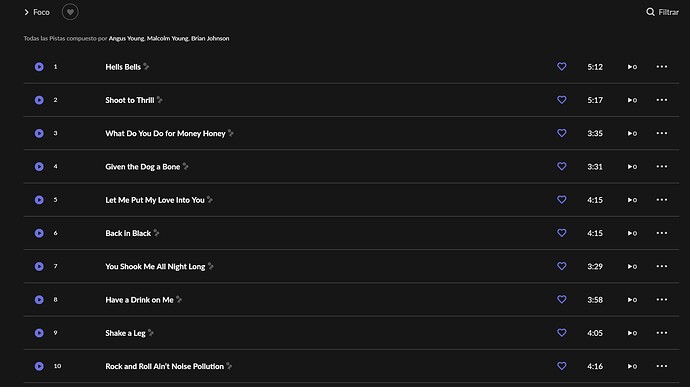690x387 pixels.
Task: Expand the Foco section chevron
Action: click(26, 12)
